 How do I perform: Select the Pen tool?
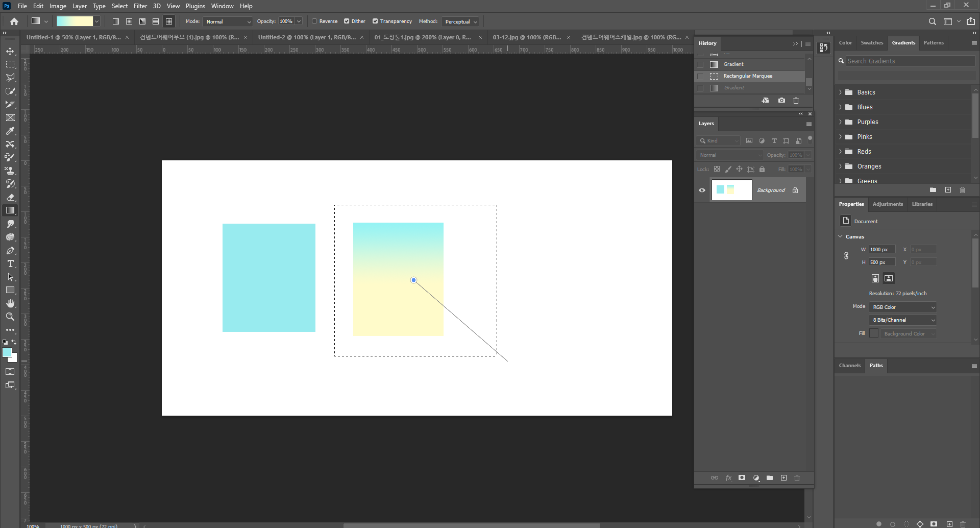[10, 250]
